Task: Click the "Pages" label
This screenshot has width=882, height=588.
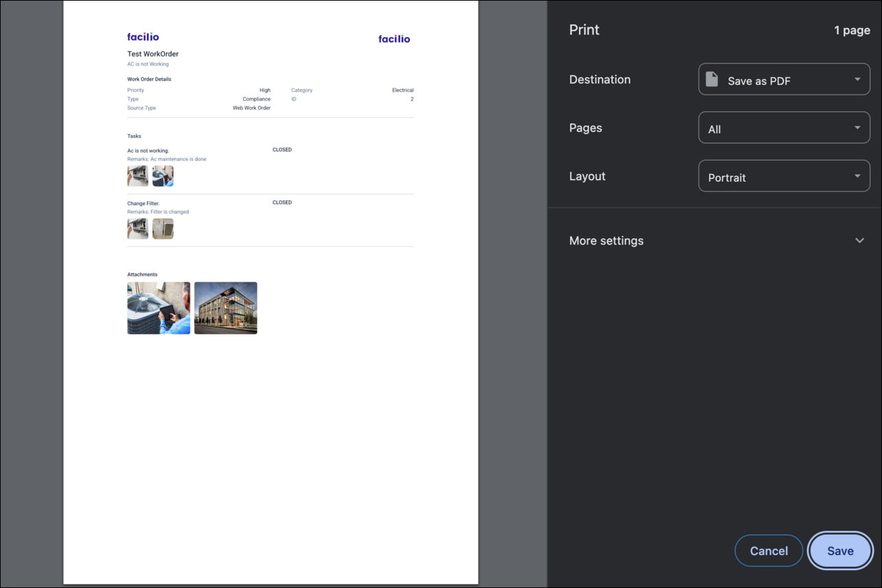Action: tap(586, 128)
